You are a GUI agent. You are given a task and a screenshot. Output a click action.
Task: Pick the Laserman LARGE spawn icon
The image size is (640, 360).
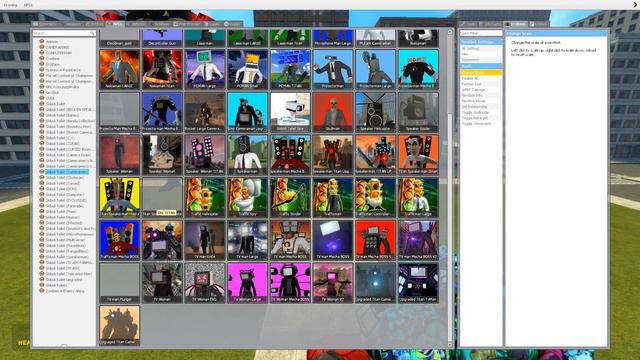click(x=248, y=38)
